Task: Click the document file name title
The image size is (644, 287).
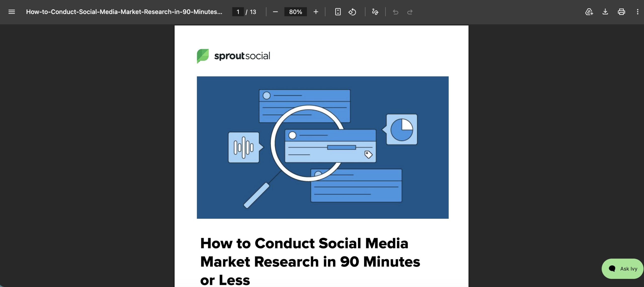Action: click(124, 12)
